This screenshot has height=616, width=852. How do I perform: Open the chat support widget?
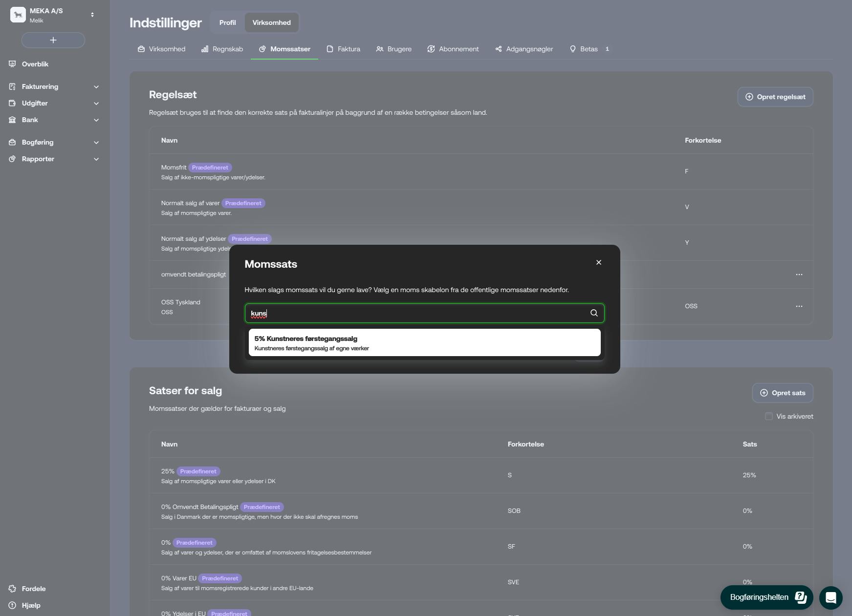coord(831,597)
